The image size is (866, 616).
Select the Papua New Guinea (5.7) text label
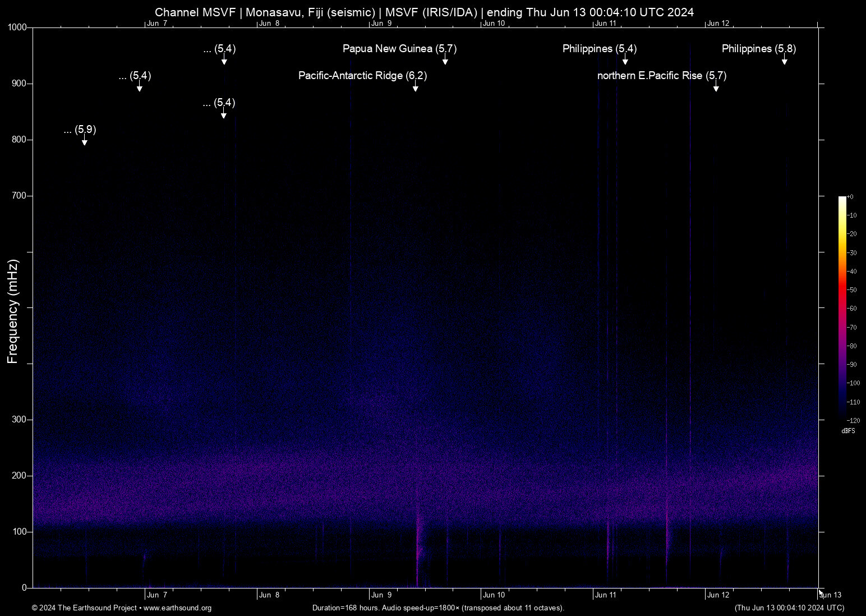click(399, 49)
